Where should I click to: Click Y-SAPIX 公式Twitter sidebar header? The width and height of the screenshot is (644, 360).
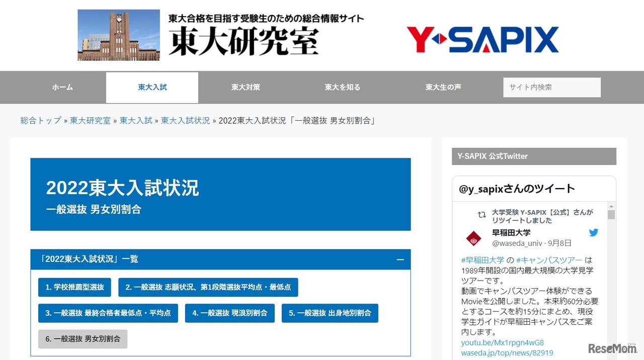click(x=534, y=156)
